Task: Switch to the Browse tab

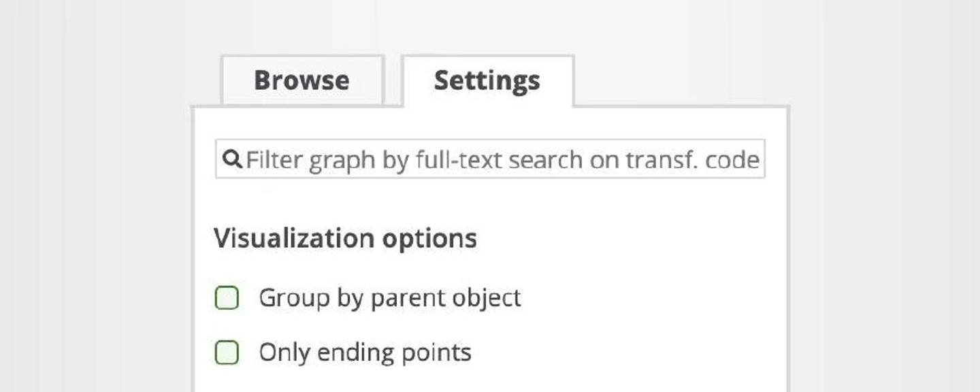Action: point(302,80)
